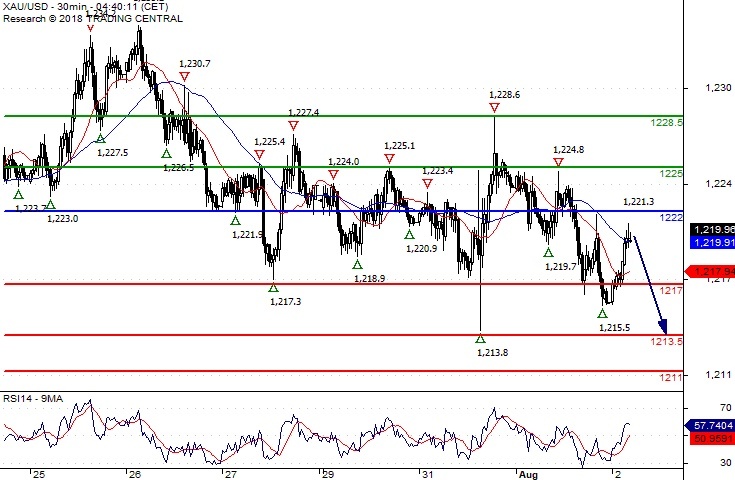The height and width of the screenshot is (480, 735).
Task: Click the 1,228.6 high label
Action: 504,95
